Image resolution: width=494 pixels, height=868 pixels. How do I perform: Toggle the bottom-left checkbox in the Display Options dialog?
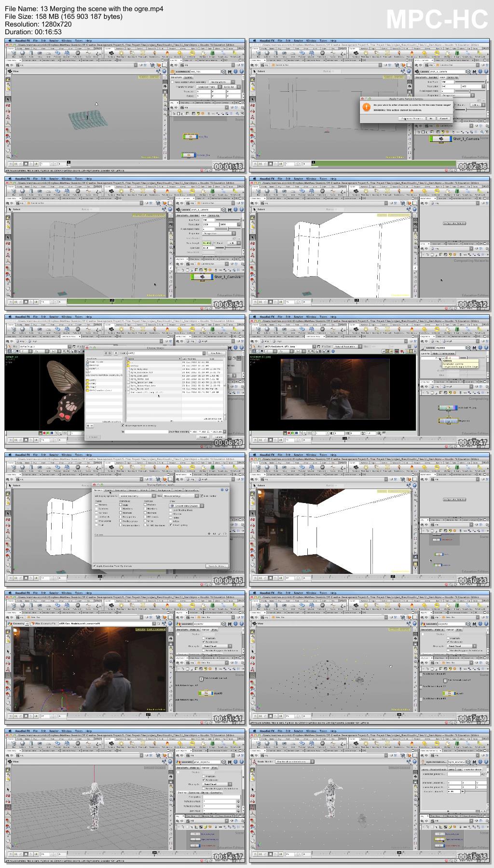[x=94, y=566]
